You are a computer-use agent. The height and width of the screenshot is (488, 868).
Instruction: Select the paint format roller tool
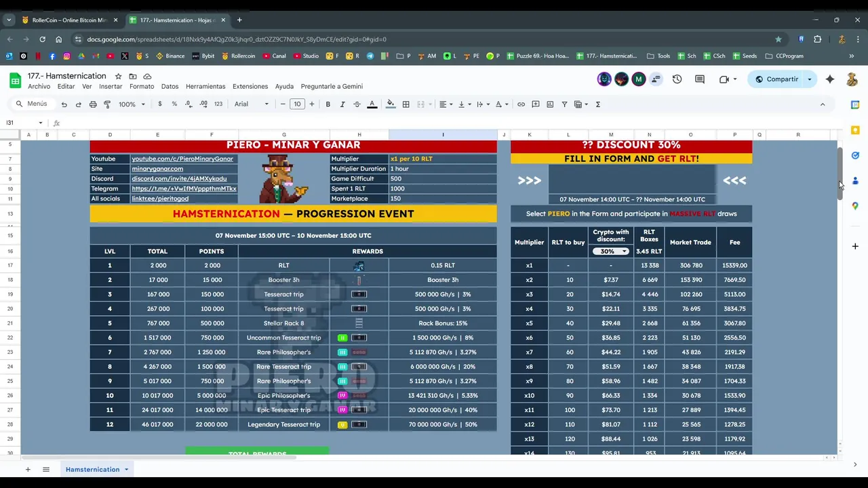click(x=107, y=104)
